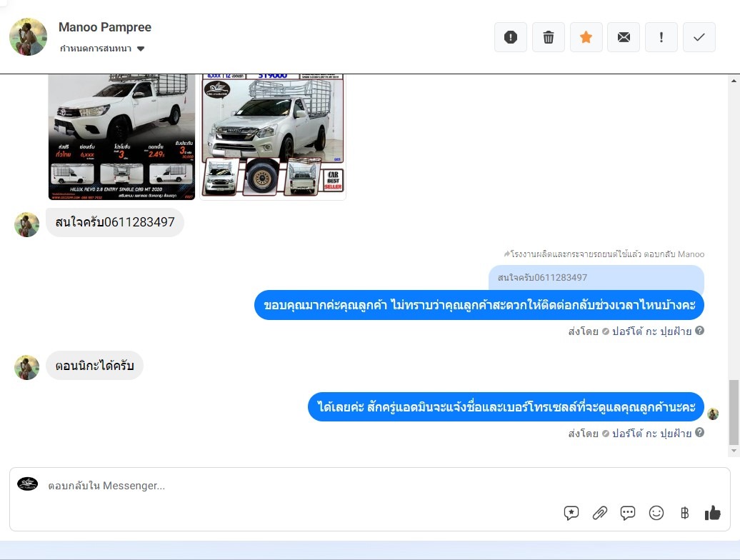
Task: Select message ตอนนิกะได้ครับ
Action: (x=94, y=366)
